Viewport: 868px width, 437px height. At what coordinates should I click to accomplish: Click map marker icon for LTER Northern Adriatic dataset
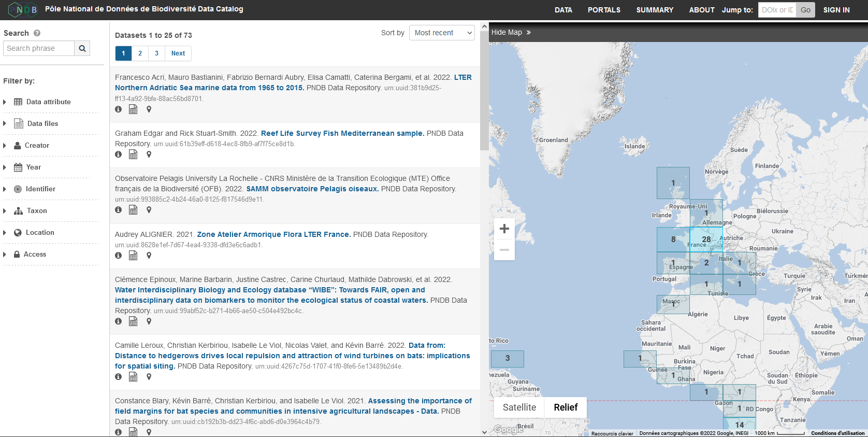(x=149, y=109)
